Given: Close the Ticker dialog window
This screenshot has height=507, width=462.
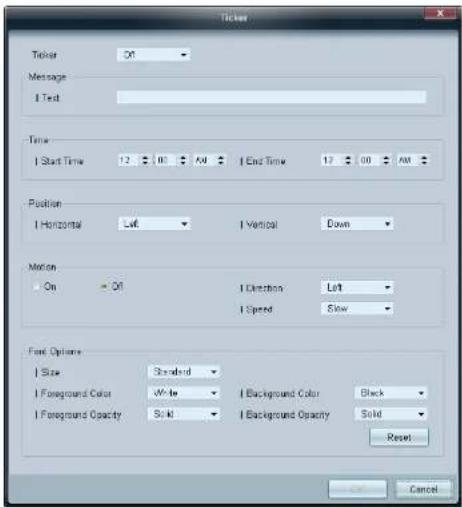Looking at the screenshot, I should 440,13.
